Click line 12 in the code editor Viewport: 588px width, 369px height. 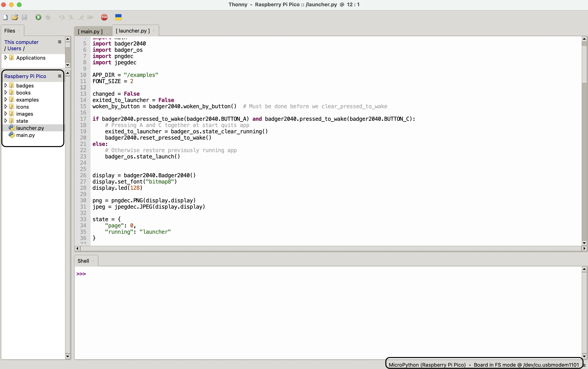(336, 87)
